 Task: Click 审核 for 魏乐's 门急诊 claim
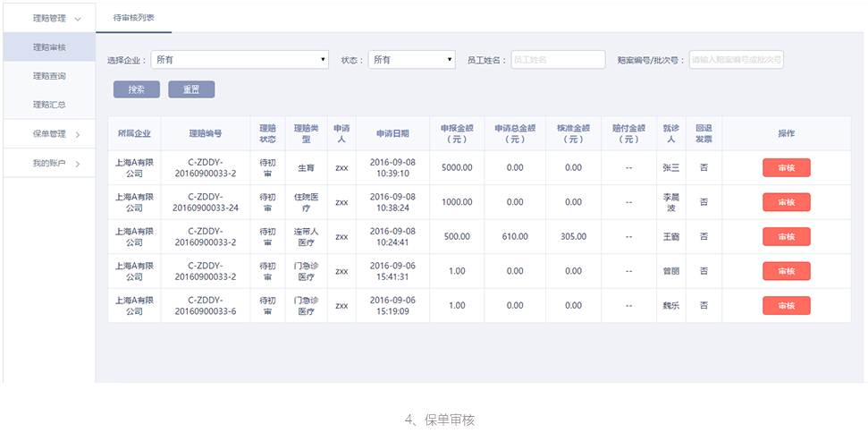(786, 305)
